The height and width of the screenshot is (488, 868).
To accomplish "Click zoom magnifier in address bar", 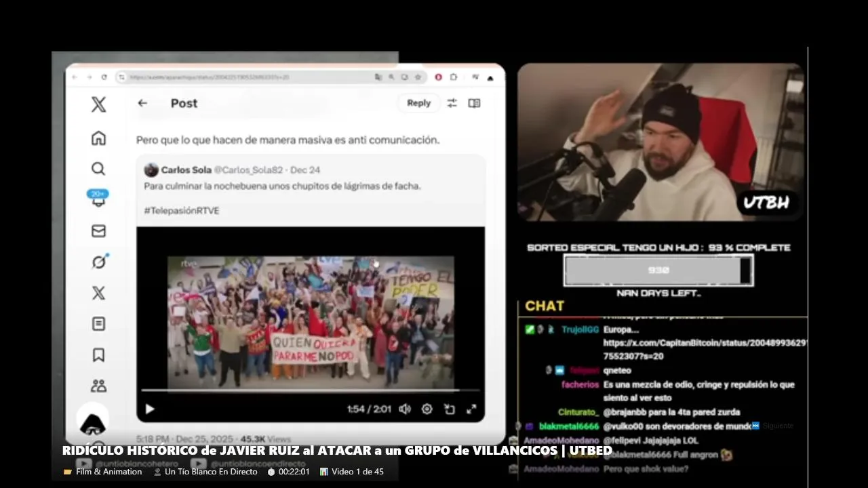I will (391, 77).
